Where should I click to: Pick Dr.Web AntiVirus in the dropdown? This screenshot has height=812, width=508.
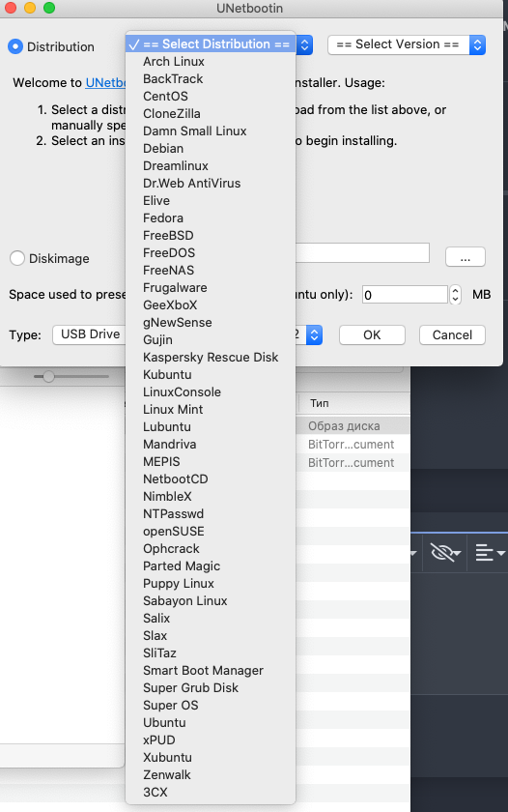coord(211,184)
